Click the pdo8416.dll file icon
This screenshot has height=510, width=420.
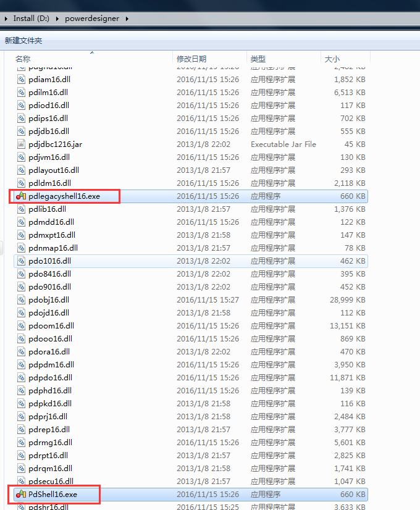coord(21,274)
